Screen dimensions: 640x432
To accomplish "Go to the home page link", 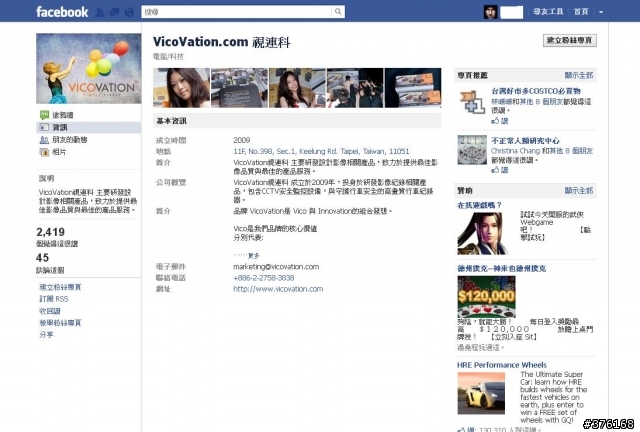I will 581,12.
